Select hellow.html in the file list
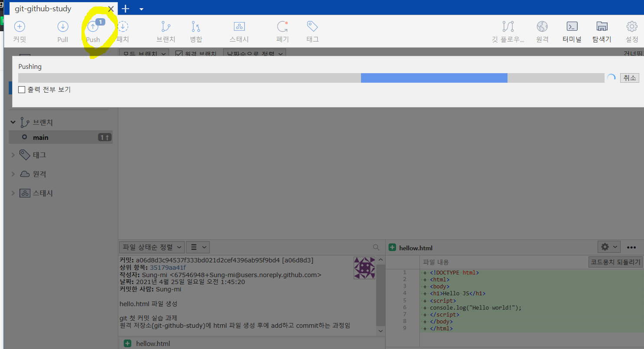The width and height of the screenshot is (644, 349). click(251, 343)
